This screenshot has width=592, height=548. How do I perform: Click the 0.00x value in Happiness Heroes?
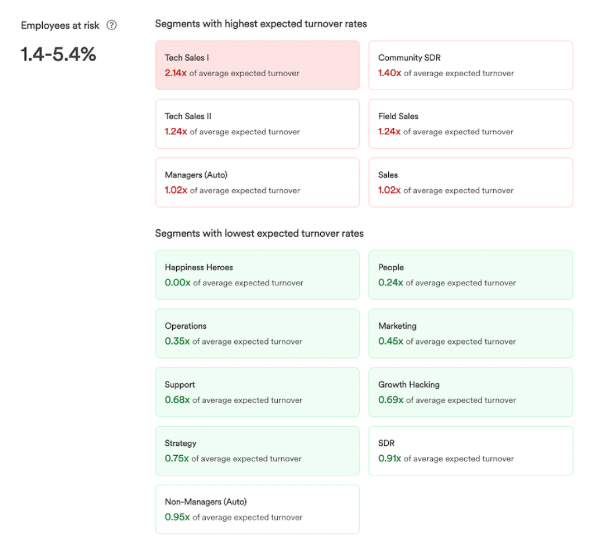tap(177, 282)
